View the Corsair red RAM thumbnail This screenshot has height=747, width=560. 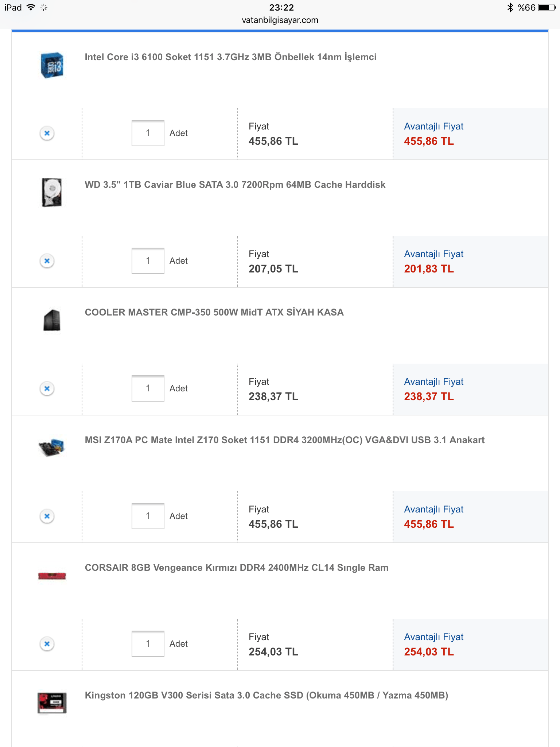[52, 576]
